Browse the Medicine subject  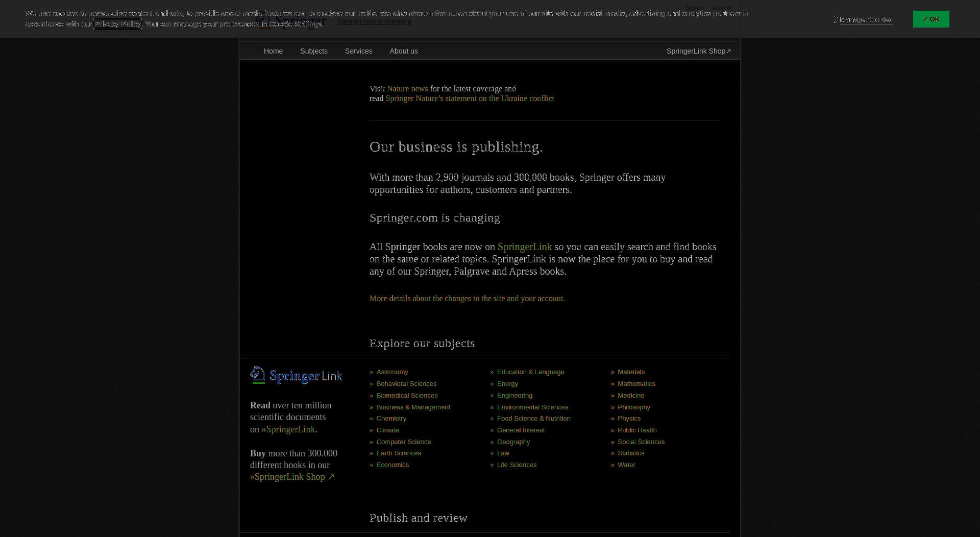click(630, 396)
